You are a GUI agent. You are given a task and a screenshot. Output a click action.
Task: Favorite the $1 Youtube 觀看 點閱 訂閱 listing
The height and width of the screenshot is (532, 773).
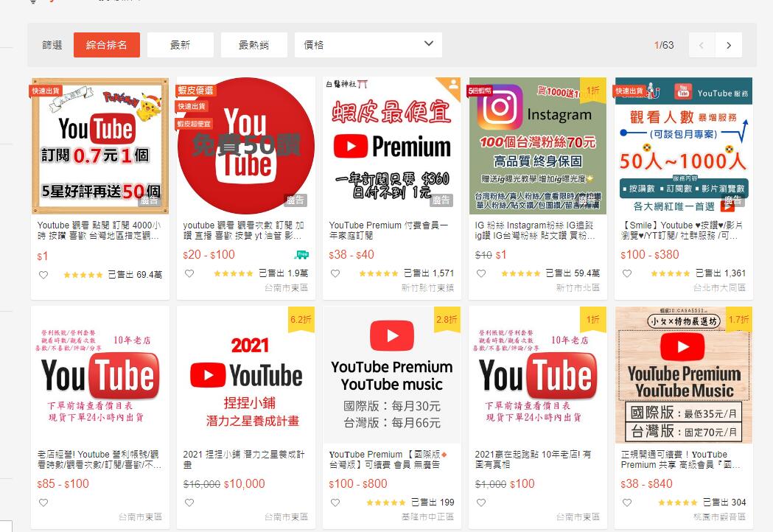click(43, 275)
